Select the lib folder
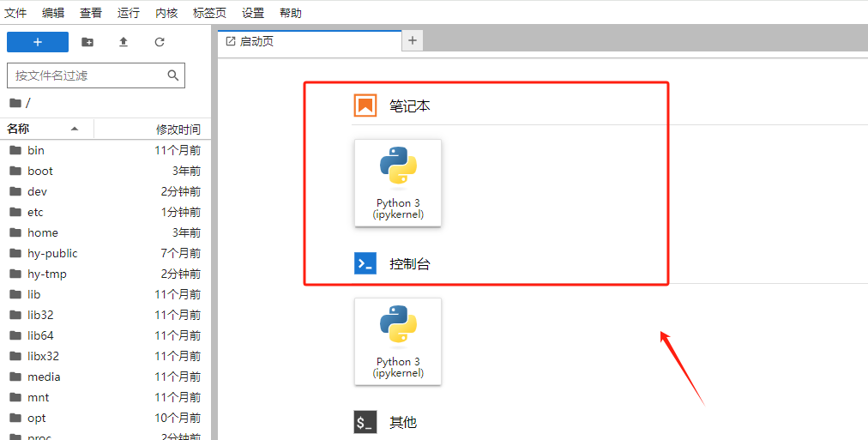Image resolution: width=868 pixels, height=440 pixels. pyautogui.click(x=105, y=294)
